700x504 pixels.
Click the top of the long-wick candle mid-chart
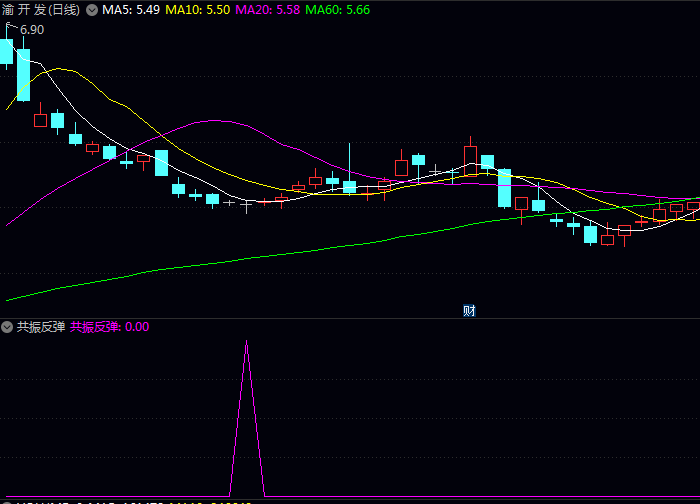tap(349, 146)
